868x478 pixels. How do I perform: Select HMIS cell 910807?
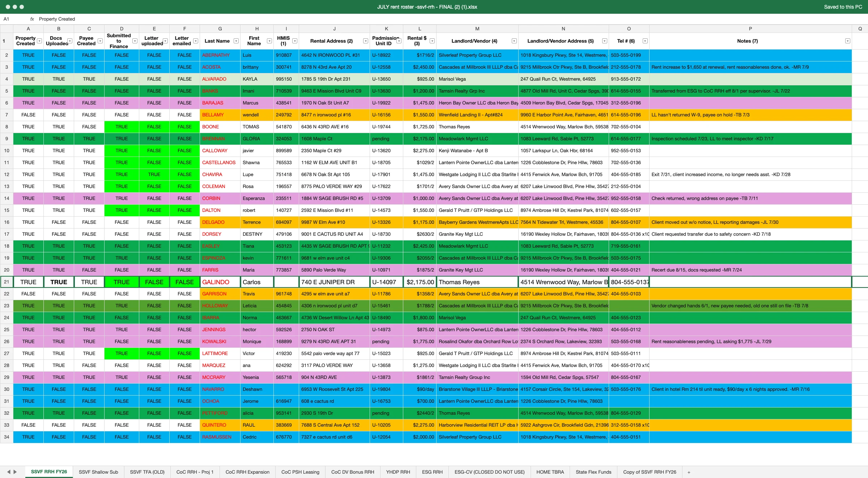tap(286, 55)
